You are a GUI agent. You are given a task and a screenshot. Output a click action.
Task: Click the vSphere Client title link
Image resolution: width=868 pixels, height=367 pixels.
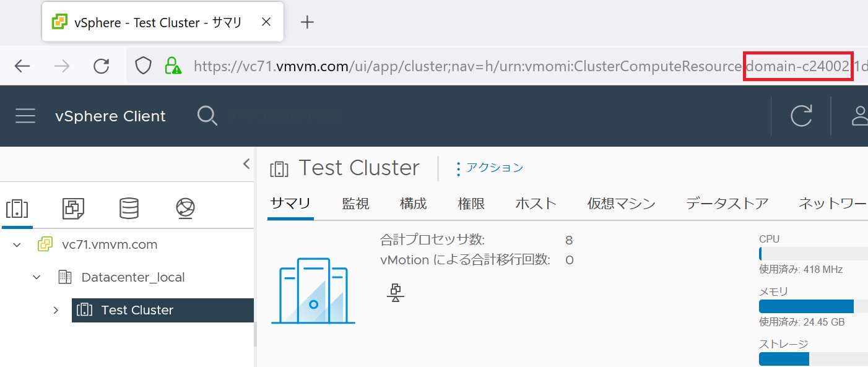click(110, 116)
